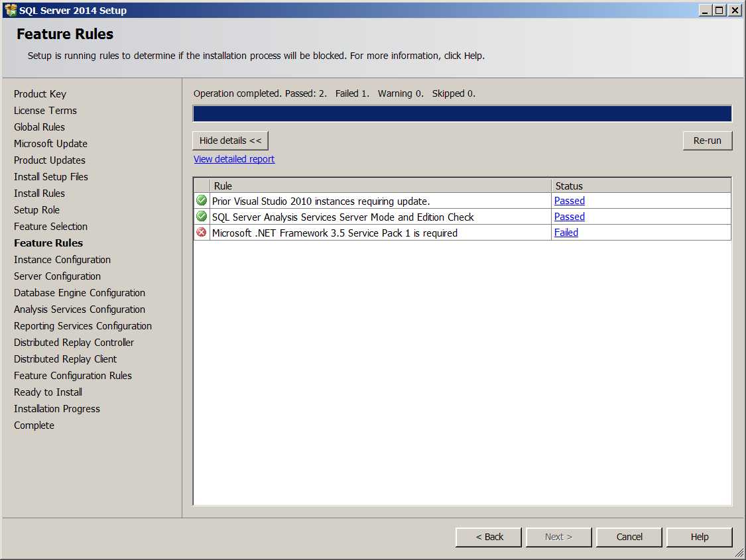Select Instance Configuration step
The height and width of the screenshot is (560, 746).
coord(62,260)
